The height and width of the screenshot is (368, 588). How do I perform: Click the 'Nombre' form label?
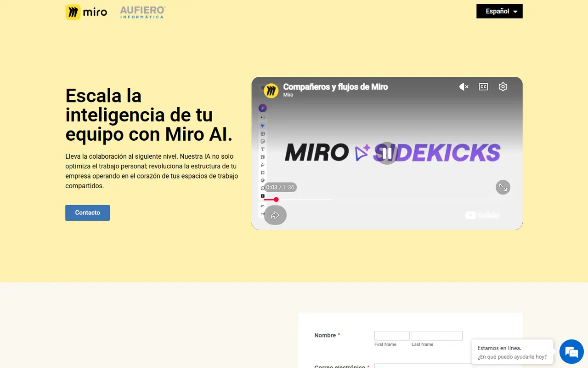point(325,335)
